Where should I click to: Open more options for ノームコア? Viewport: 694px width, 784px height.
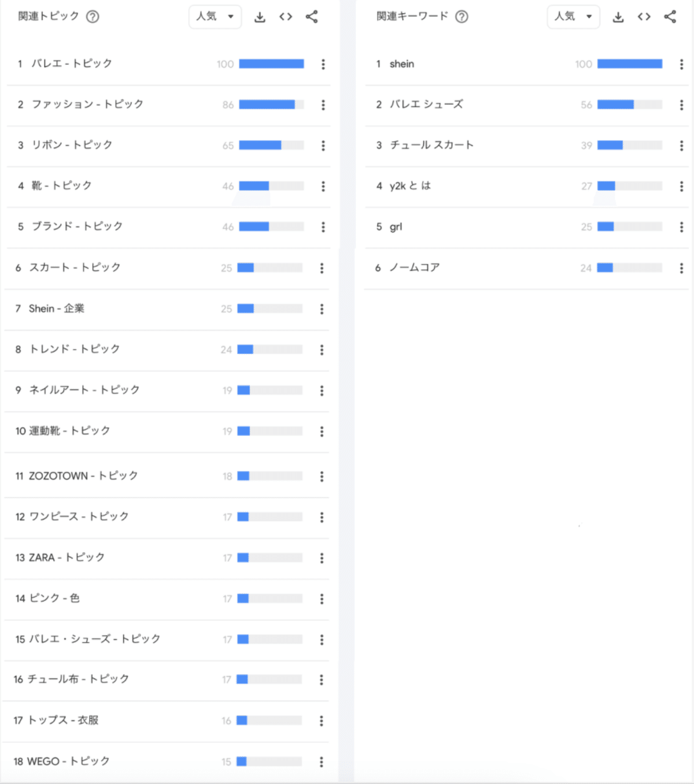click(681, 268)
